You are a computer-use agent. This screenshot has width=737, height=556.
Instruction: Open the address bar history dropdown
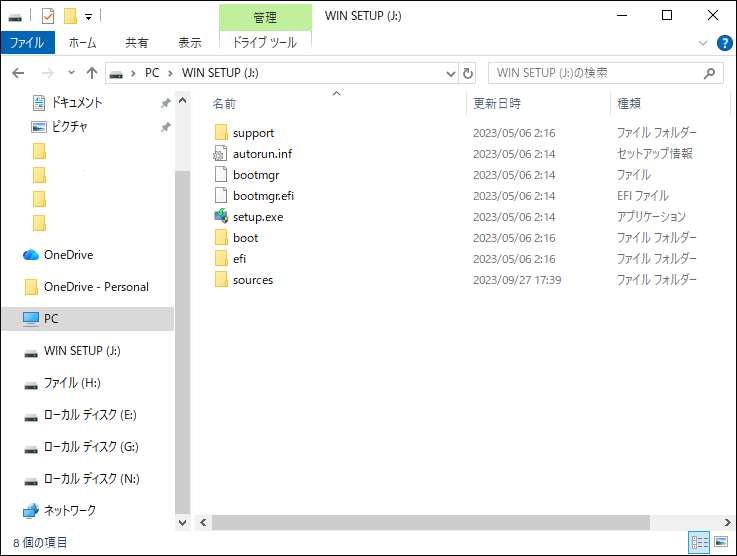point(450,73)
